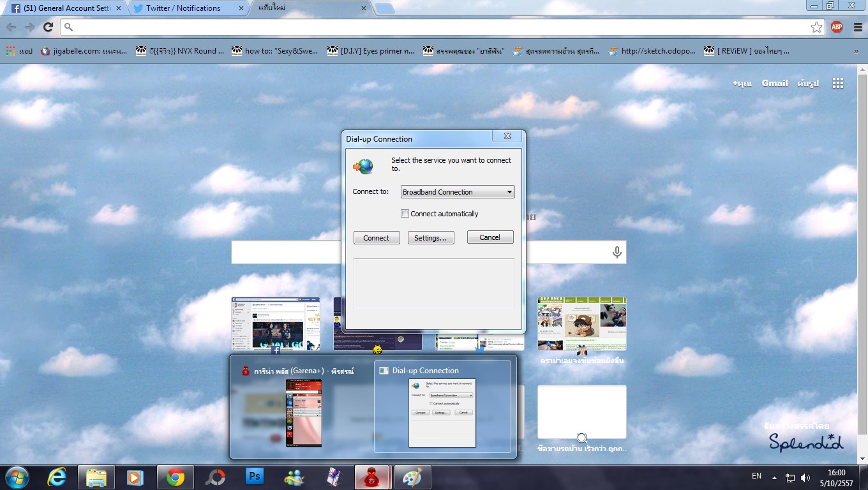Open Settings... in the Dial-up Connection dialog
The image size is (868, 490).
(431, 238)
